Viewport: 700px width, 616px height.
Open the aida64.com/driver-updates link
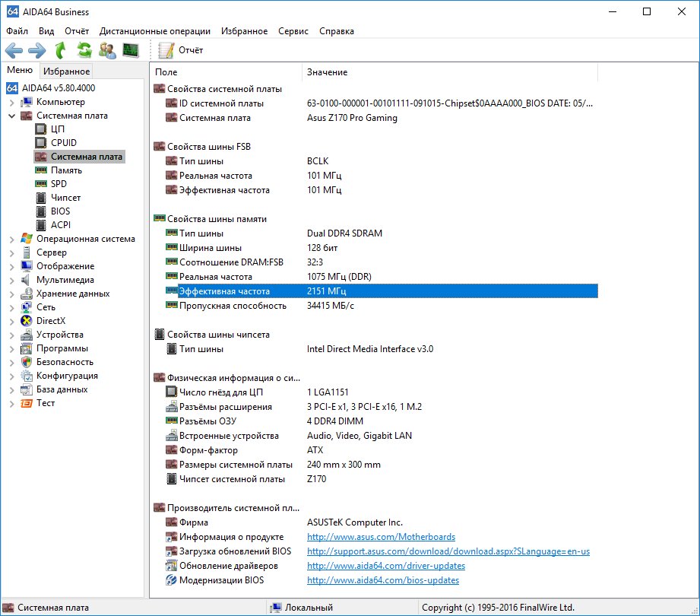pos(385,566)
